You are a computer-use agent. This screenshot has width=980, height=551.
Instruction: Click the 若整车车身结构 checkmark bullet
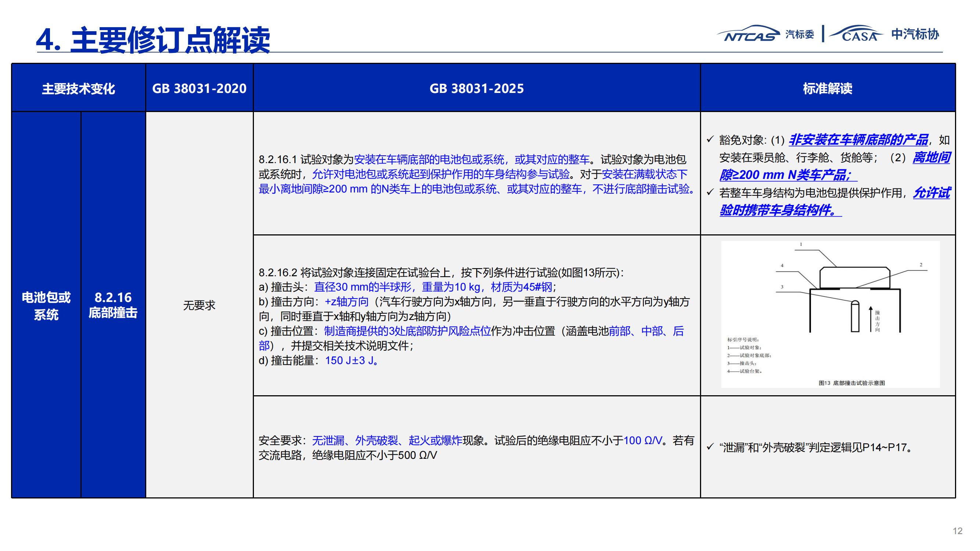[x=710, y=192]
